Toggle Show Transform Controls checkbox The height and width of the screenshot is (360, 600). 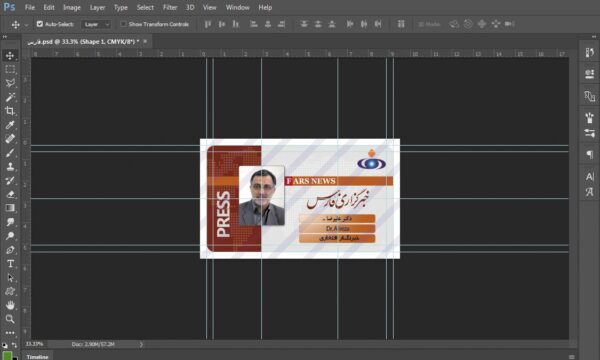coord(123,24)
